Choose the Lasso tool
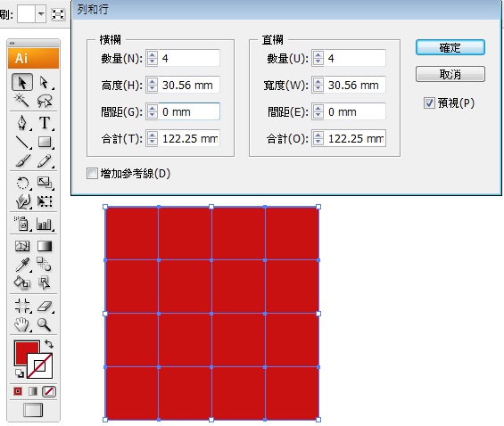This screenshot has width=504, height=426. [x=45, y=101]
